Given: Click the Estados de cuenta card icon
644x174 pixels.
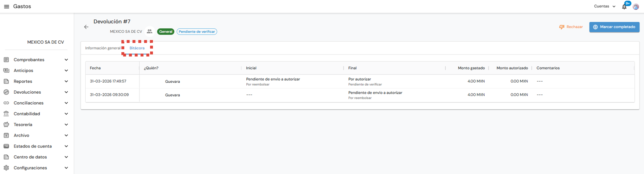Looking at the screenshot, I should click(x=6, y=146).
